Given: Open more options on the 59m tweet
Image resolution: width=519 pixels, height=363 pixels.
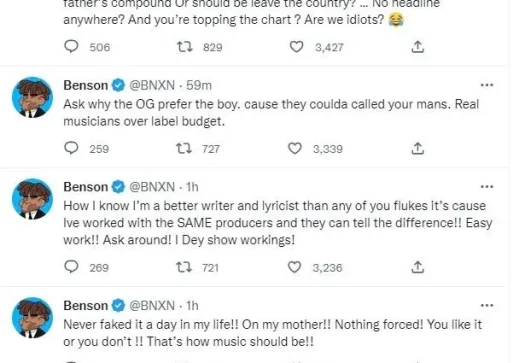Looking at the screenshot, I should (x=487, y=85).
